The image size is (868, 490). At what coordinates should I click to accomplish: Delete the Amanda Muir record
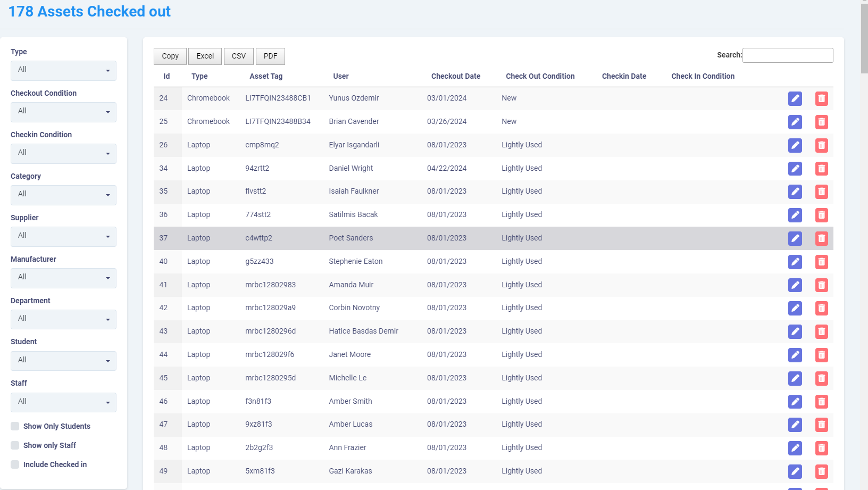[822, 285]
